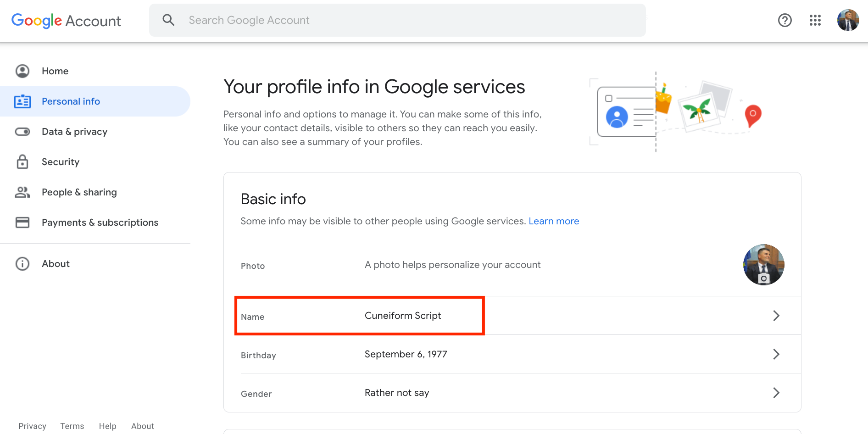Viewport: 868px width, 434px height.
Task: Open the Help question mark icon
Action: tap(785, 20)
